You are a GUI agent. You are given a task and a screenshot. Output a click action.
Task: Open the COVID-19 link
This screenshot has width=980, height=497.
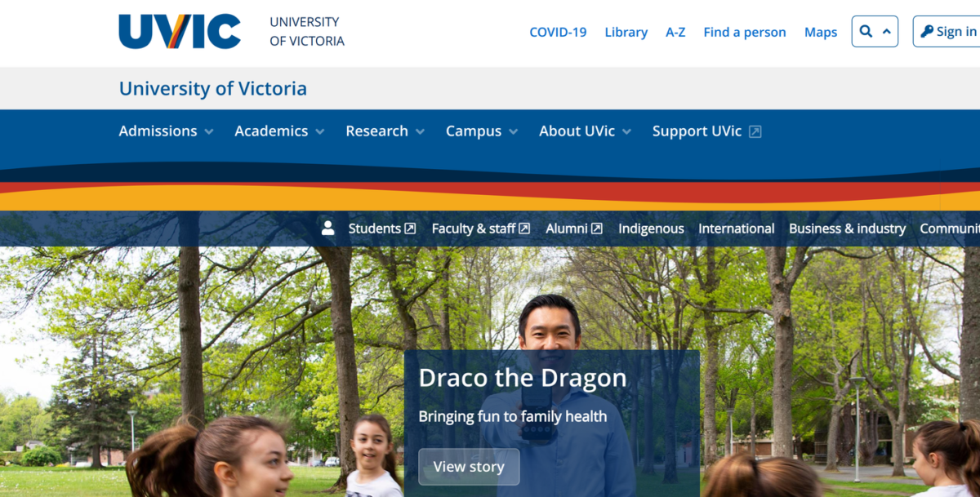[558, 32]
